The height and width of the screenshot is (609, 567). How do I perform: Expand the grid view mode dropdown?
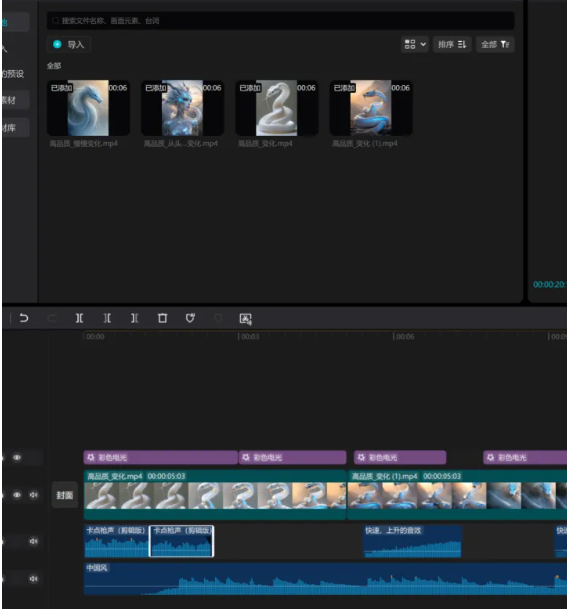pos(415,44)
